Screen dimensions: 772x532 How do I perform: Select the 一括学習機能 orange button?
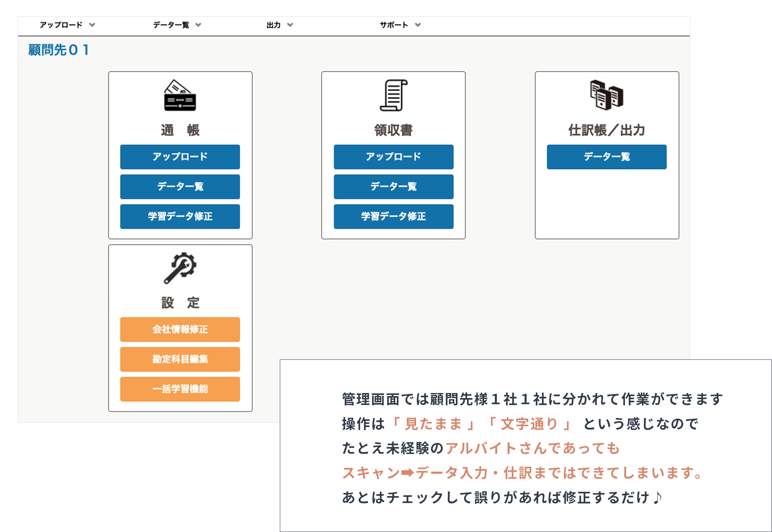180,389
